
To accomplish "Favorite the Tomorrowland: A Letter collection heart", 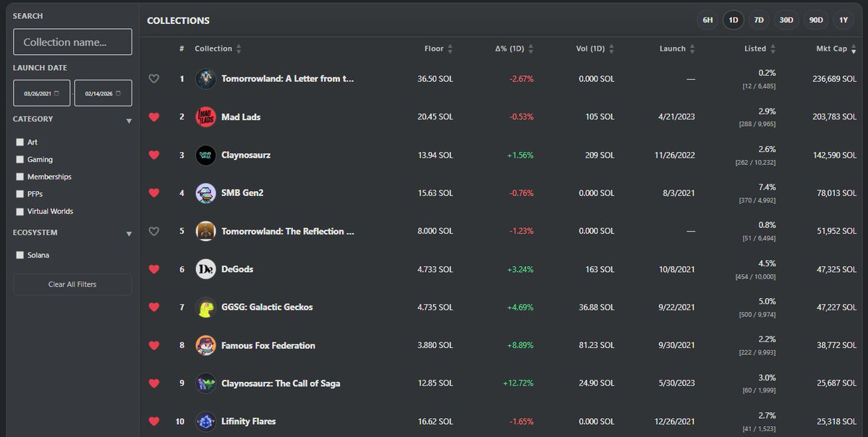I will click(x=153, y=79).
